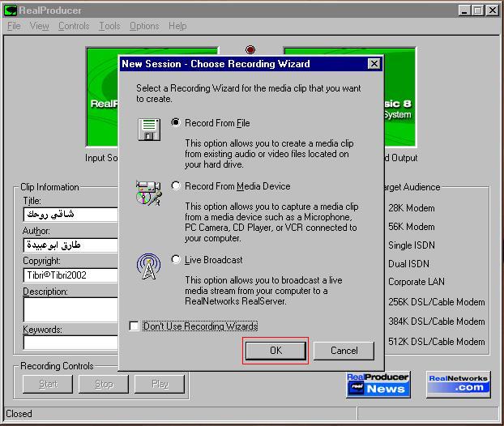This screenshot has width=504, height=426.
Task: Click the Stop recording button
Action: [x=104, y=384]
